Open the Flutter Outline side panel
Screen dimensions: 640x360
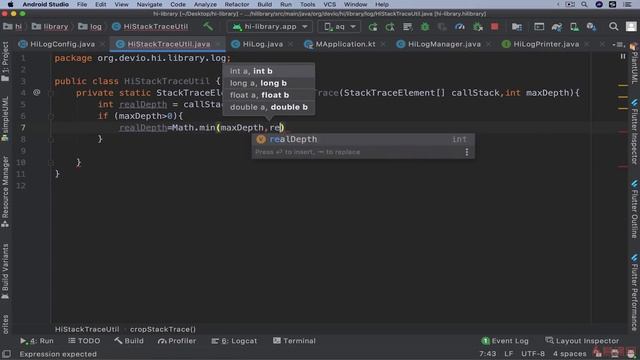[x=634, y=209]
